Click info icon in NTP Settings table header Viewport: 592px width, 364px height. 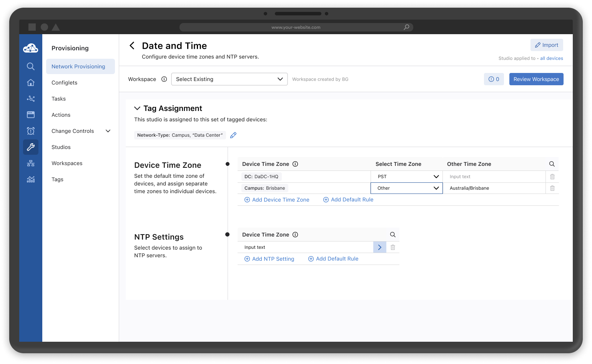click(295, 235)
